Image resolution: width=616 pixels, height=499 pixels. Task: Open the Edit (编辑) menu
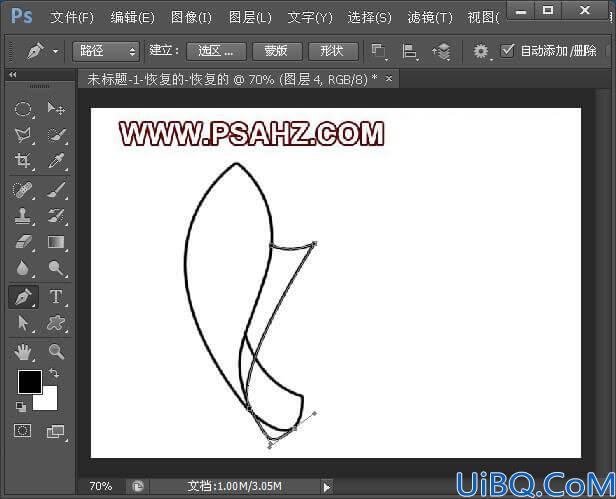pos(132,17)
